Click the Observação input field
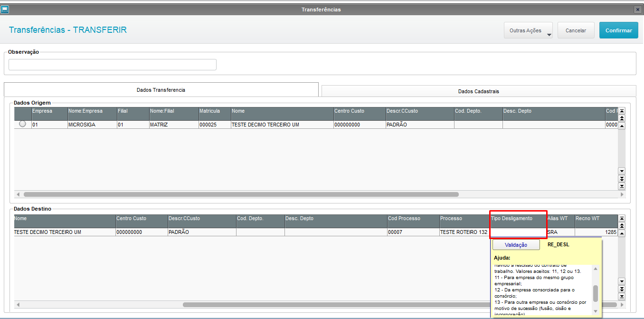This screenshot has width=644, height=319. (113, 65)
